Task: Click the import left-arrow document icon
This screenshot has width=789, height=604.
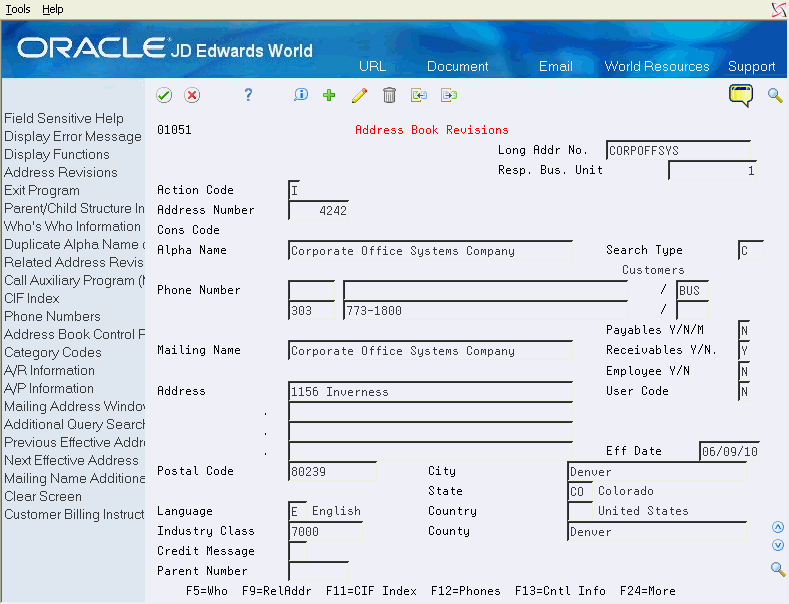Action: (x=419, y=95)
